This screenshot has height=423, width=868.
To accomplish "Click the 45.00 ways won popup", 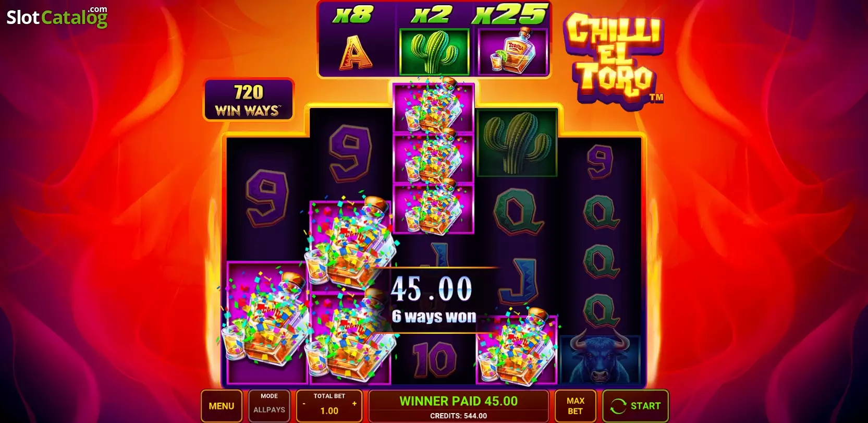I will pyautogui.click(x=434, y=300).
